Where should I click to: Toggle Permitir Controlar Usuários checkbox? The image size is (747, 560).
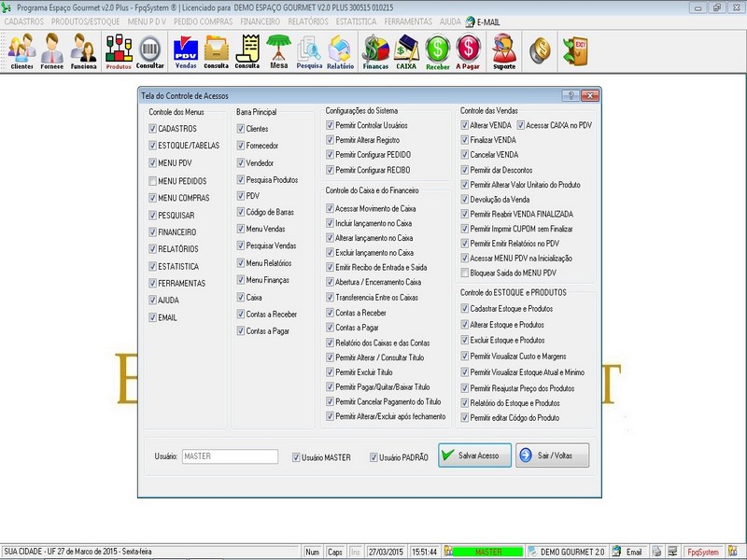click(330, 125)
